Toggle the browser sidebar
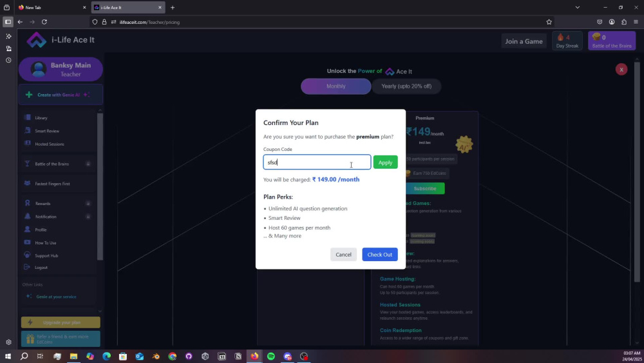Viewport: 644px width, 363px height. (x=8, y=22)
